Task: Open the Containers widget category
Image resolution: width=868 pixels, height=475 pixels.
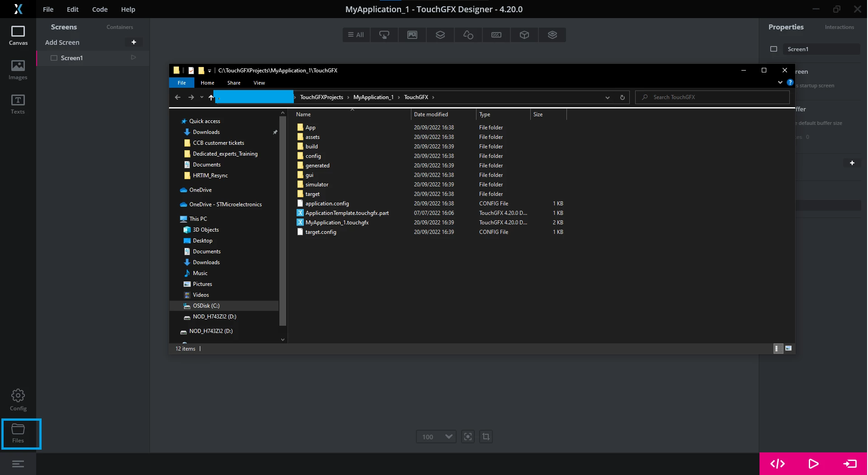Action: (x=440, y=35)
